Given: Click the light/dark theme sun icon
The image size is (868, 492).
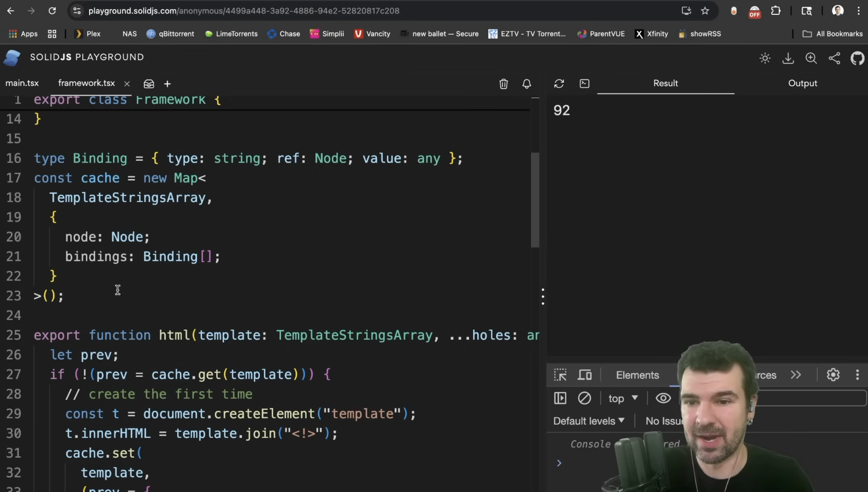Looking at the screenshot, I should click(765, 58).
